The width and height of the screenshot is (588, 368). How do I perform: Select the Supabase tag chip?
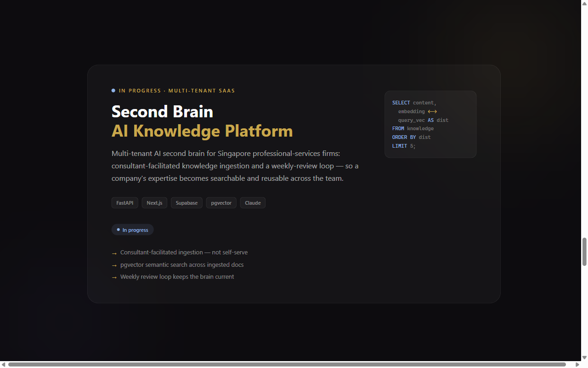tap(187, 203)
